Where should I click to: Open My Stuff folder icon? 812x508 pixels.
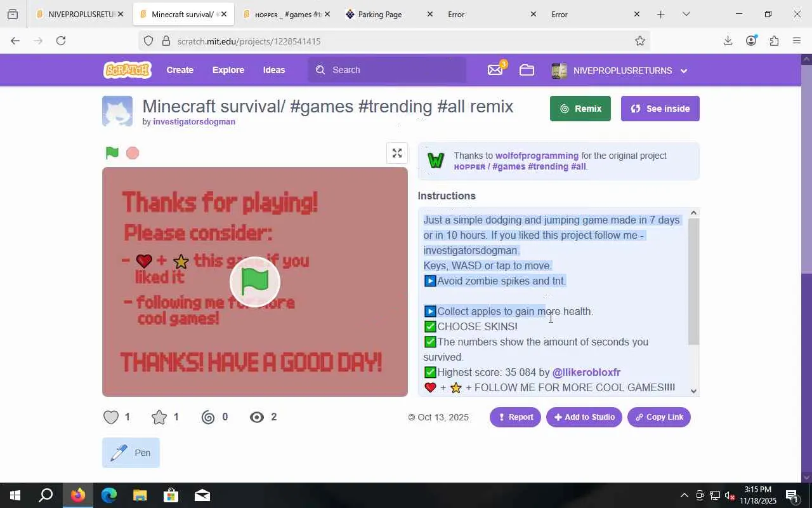pyautogui.click(x=527, y=70)
